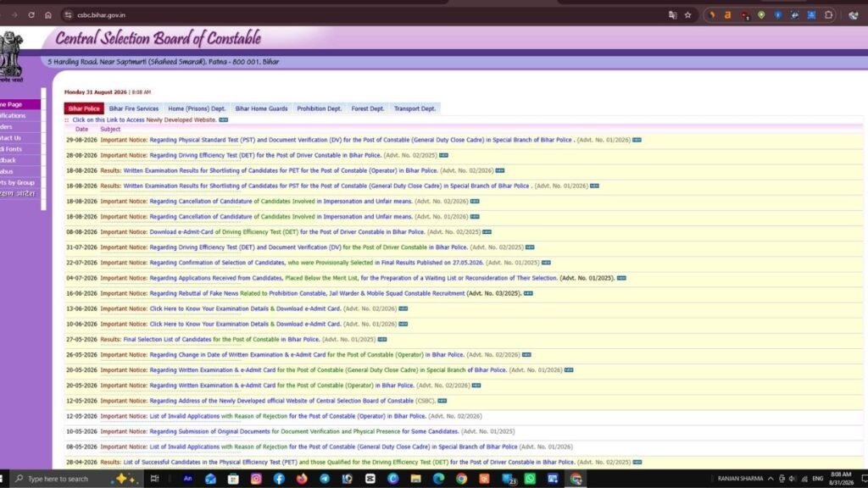
Task: Open the browser Extensions puzzle menu
Action: [x=828, y=15]
